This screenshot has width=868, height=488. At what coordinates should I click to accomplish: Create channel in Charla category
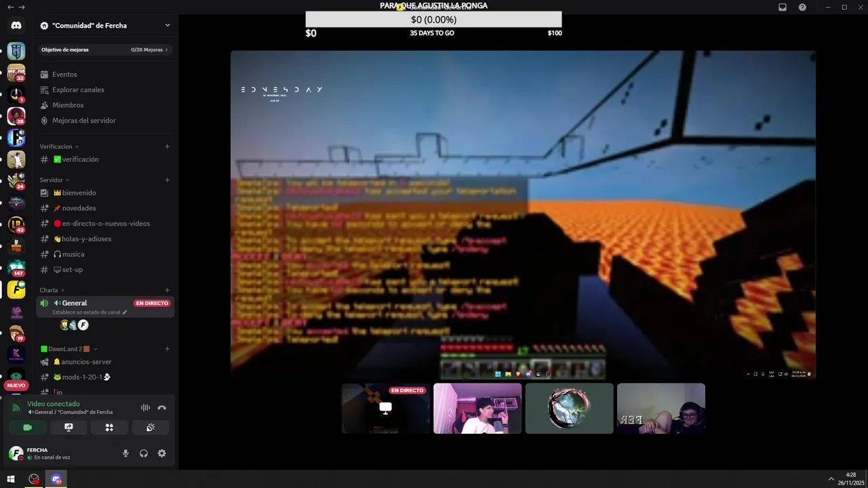point(167,290)
